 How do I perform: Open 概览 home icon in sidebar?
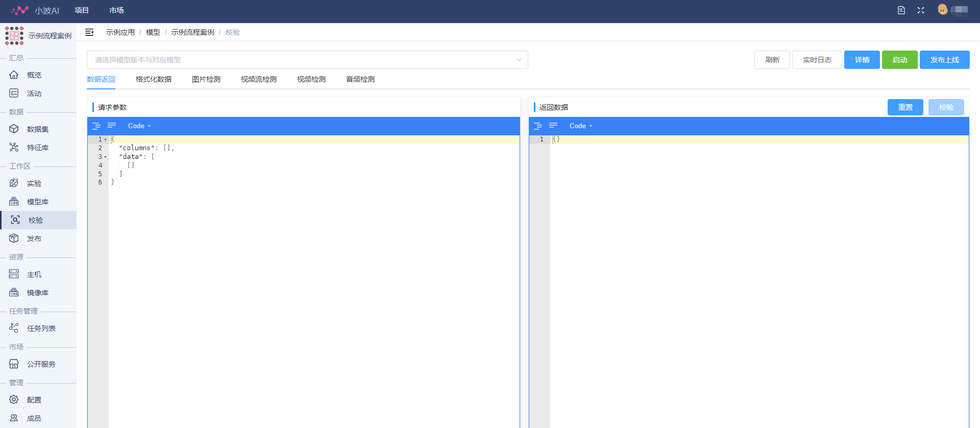coord(14,75)
